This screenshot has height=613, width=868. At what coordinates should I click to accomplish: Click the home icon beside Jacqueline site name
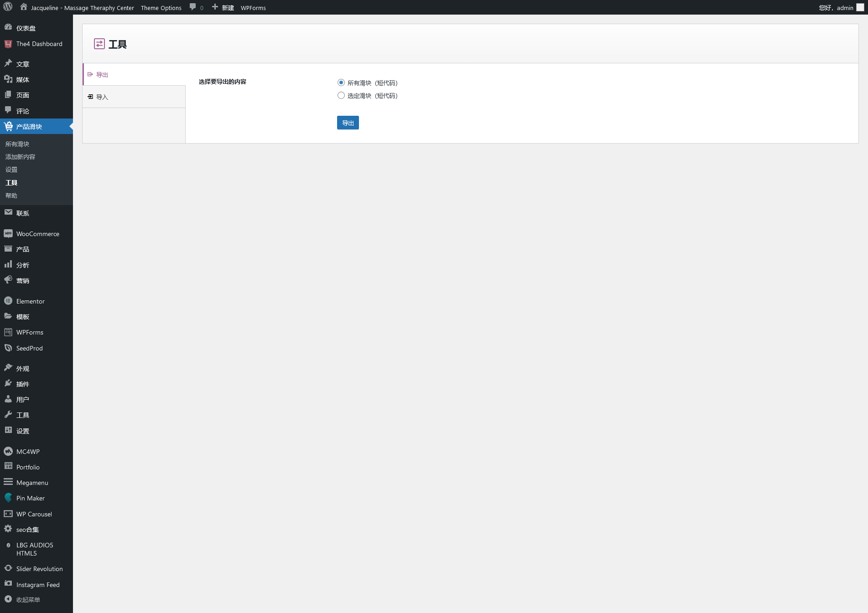click(x=24, y=7)
